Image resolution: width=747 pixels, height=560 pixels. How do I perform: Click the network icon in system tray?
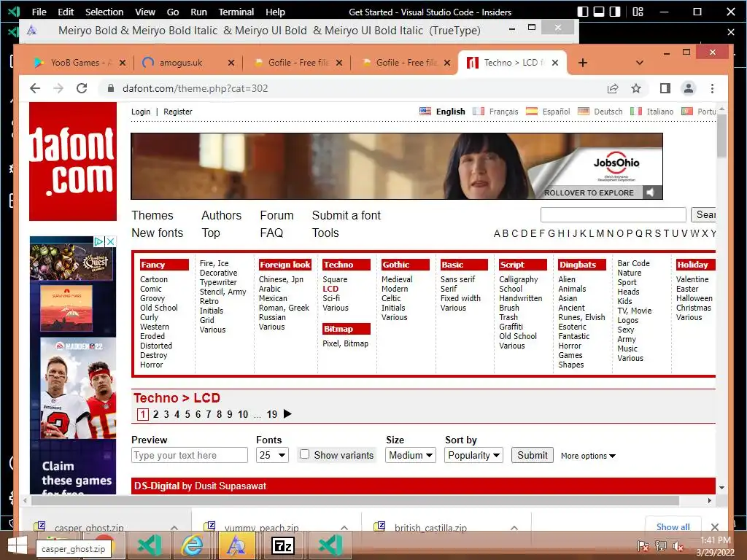pyautogui.click(x=661, y=546)
